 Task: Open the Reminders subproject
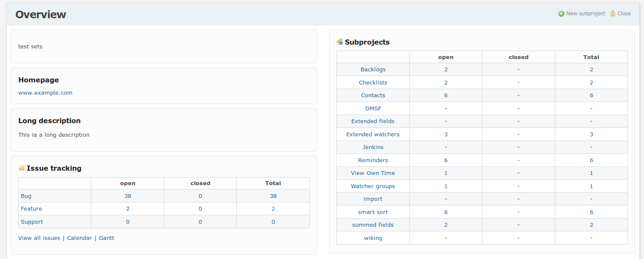[373, 160]
